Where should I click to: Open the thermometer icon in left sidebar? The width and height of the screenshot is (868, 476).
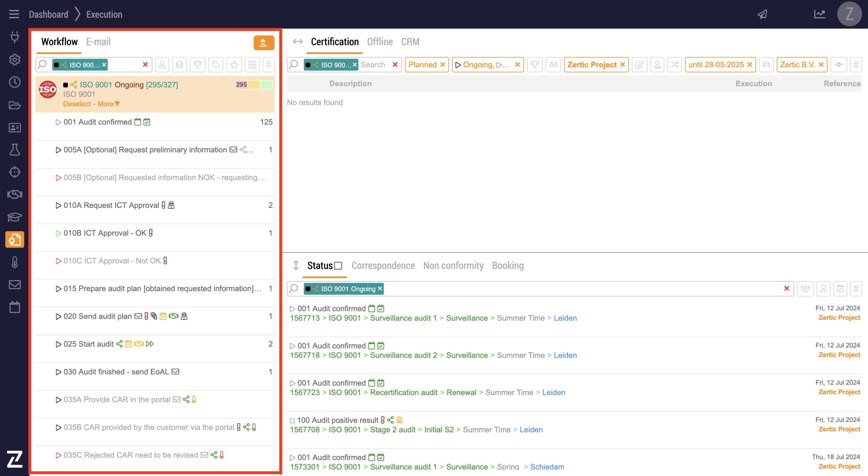pyautogui.click(x=15, y=262)
